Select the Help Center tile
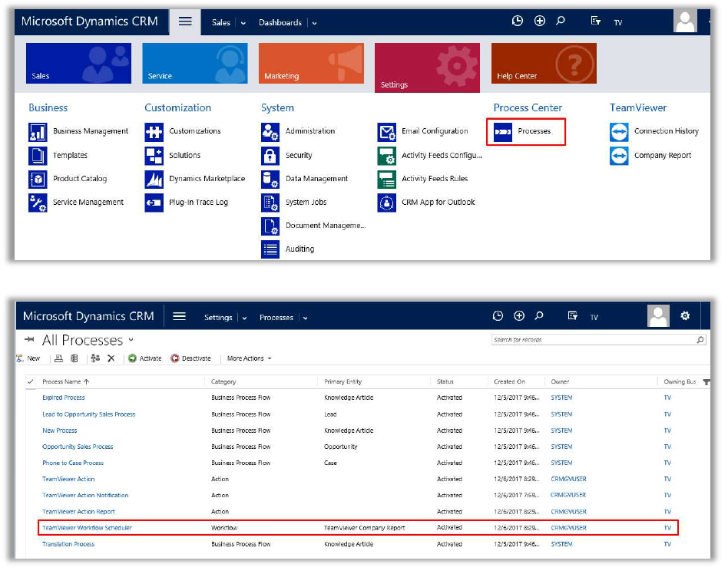 tap(544, 63)
